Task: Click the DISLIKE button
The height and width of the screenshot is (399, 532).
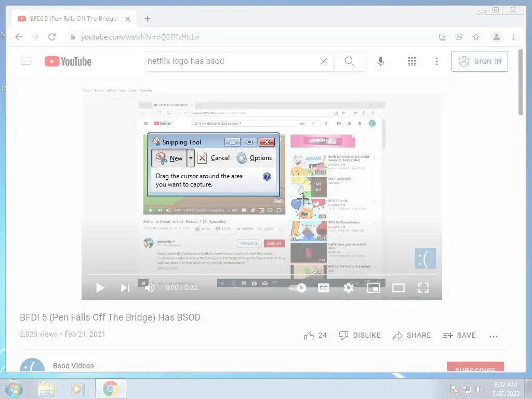Action: click(x=360, y=336)
